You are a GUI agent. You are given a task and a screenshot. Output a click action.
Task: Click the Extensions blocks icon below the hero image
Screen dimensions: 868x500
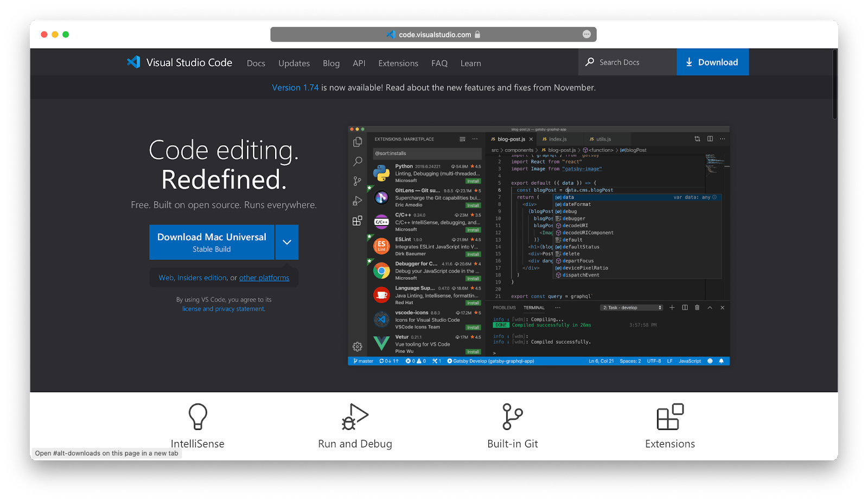click(x=670, y=416)
